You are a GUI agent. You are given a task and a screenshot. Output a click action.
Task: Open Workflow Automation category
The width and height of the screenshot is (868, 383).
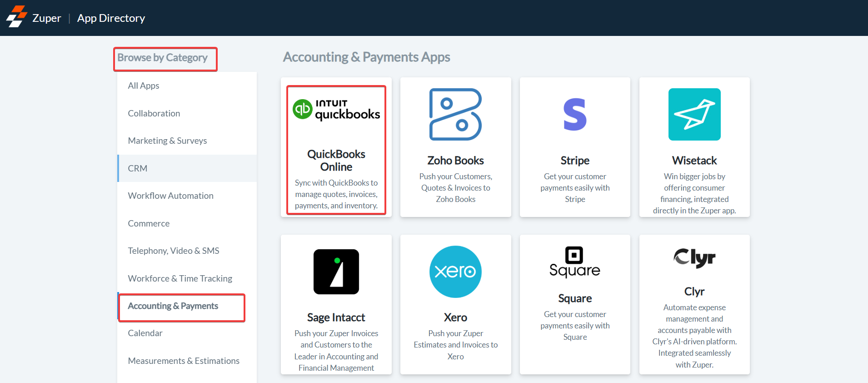187,196
